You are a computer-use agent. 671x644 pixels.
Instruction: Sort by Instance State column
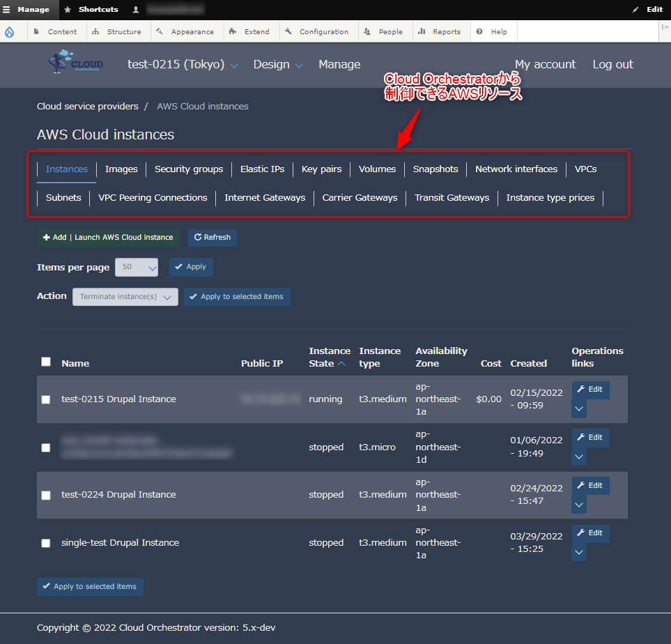pos(329,357)
